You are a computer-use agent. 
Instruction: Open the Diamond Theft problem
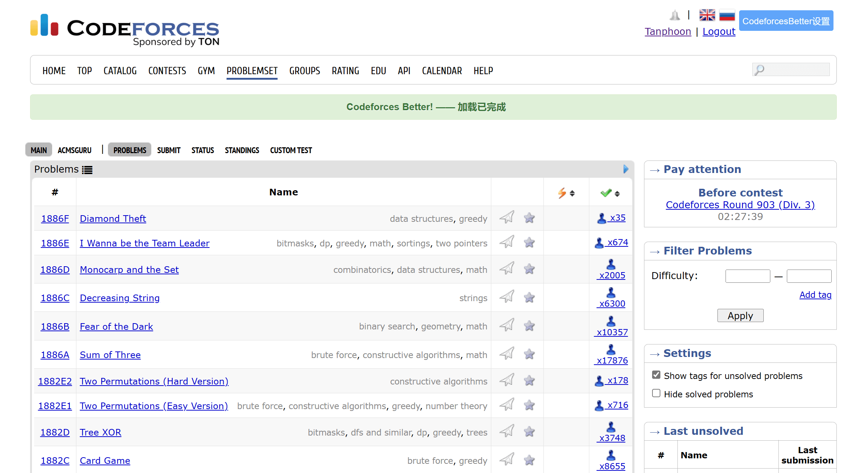113,219
